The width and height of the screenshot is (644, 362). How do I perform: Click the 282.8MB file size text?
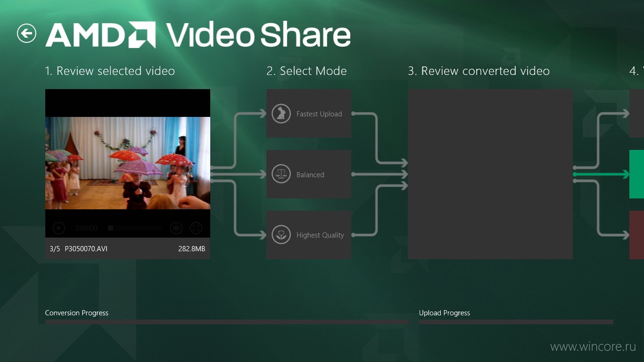[191, 249]
